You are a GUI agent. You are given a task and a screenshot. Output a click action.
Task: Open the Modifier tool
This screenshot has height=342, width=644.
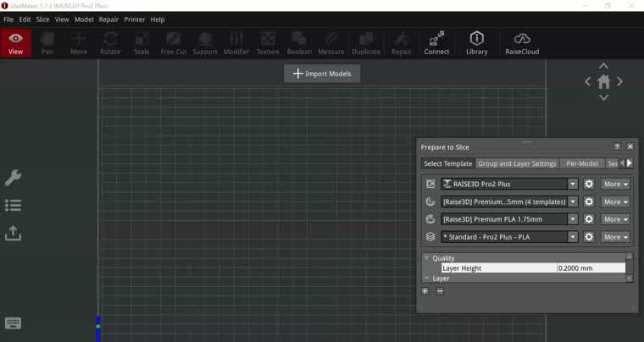(236, 43)
